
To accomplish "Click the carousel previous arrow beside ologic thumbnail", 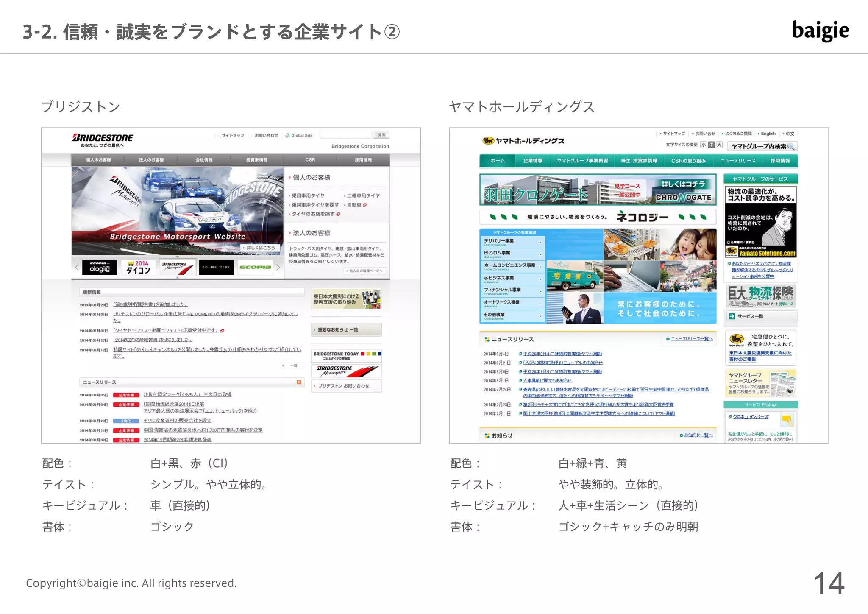I will click(x=77, y=267).
